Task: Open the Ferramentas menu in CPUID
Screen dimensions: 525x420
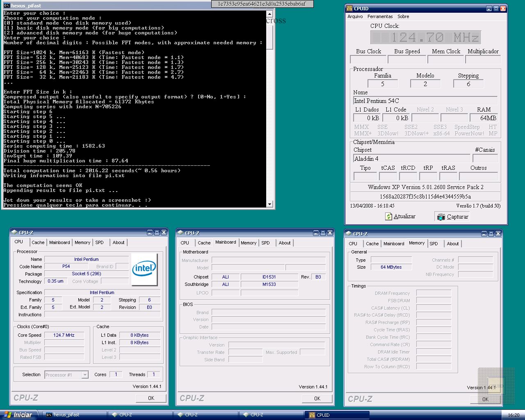Action: point(380,16)
